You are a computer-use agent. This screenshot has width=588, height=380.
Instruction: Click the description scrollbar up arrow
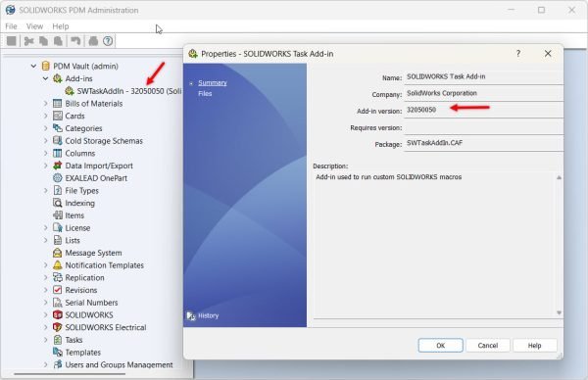559,177
